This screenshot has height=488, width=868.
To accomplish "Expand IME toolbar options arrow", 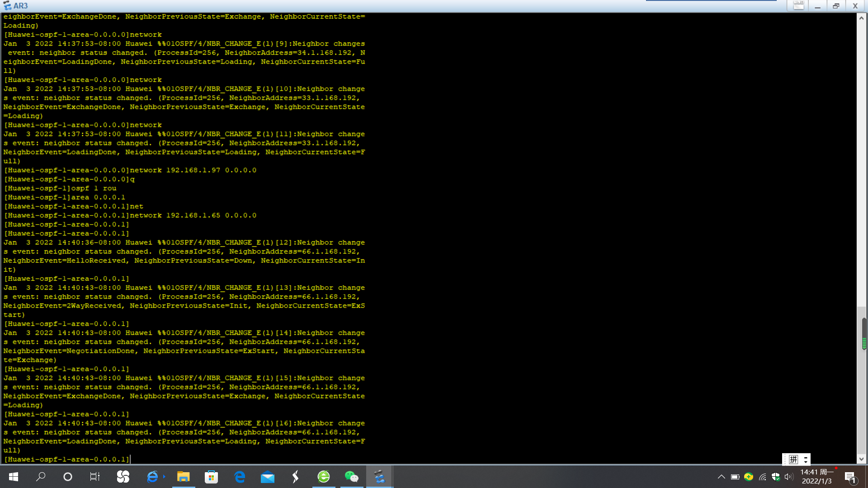I will point(806,460).
